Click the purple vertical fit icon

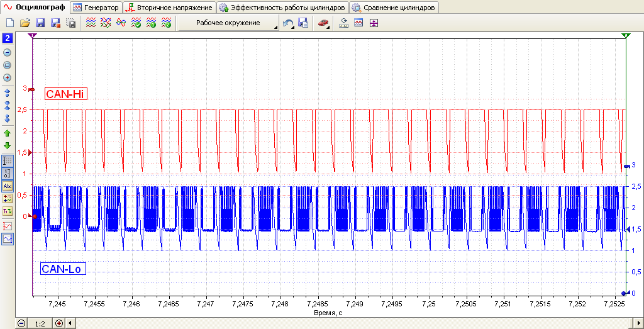click(374, 23)
